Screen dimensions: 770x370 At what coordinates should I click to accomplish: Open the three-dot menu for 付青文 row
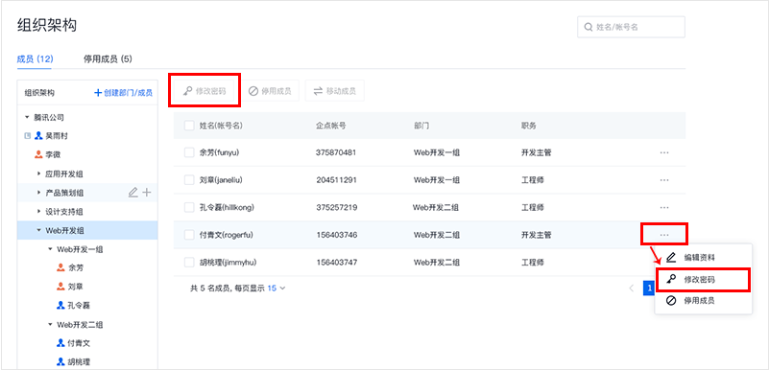click(x=664, y=235)
